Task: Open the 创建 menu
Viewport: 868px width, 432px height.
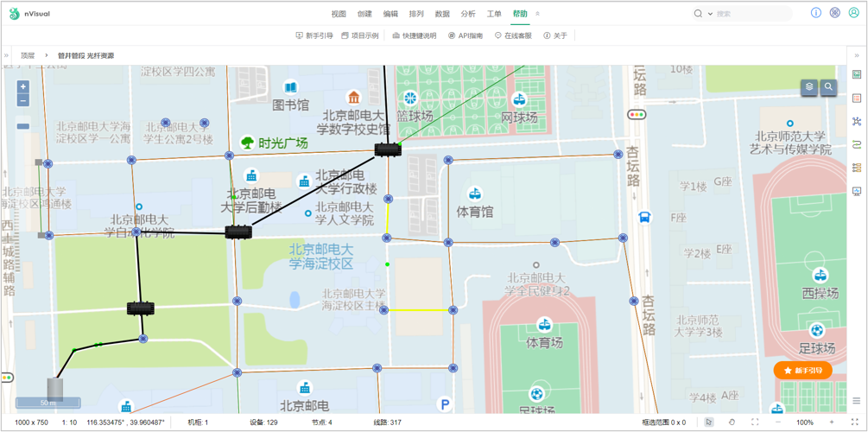Action: click(x=364, y=14)
